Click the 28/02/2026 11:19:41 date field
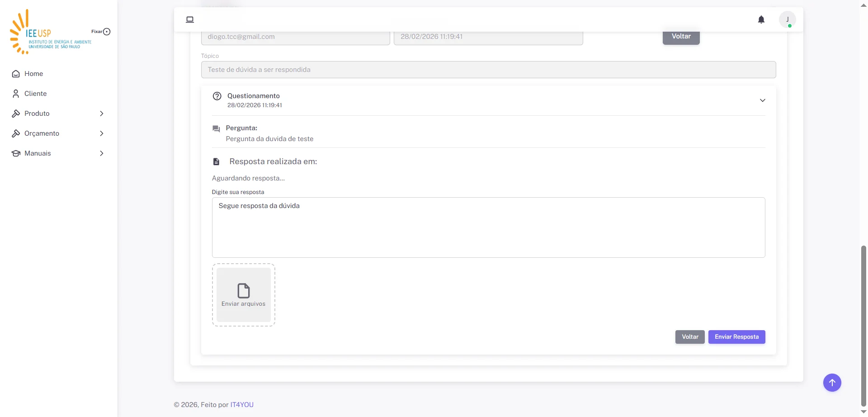 pyautogui.click(x=488, y=38)
